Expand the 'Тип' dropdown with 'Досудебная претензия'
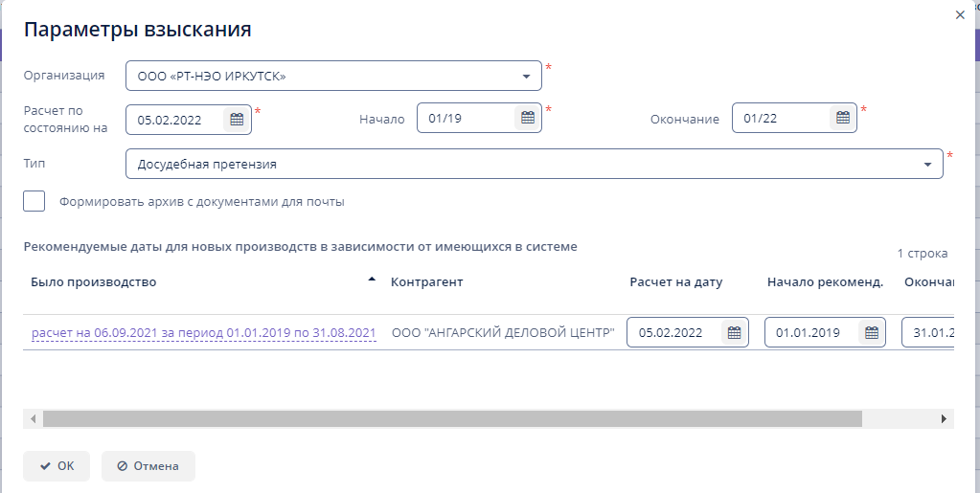Screen dimensions: 980x493 point(927,165)
